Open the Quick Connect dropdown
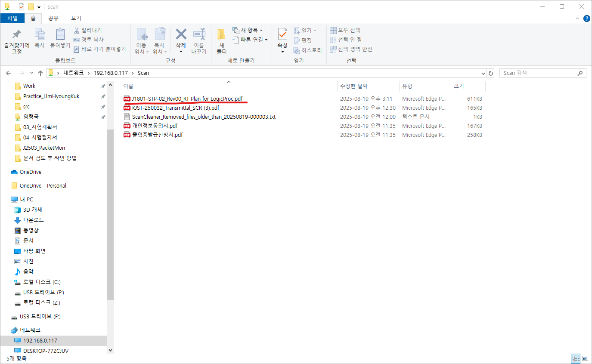592x364 pixels. [x=251, y=40]
